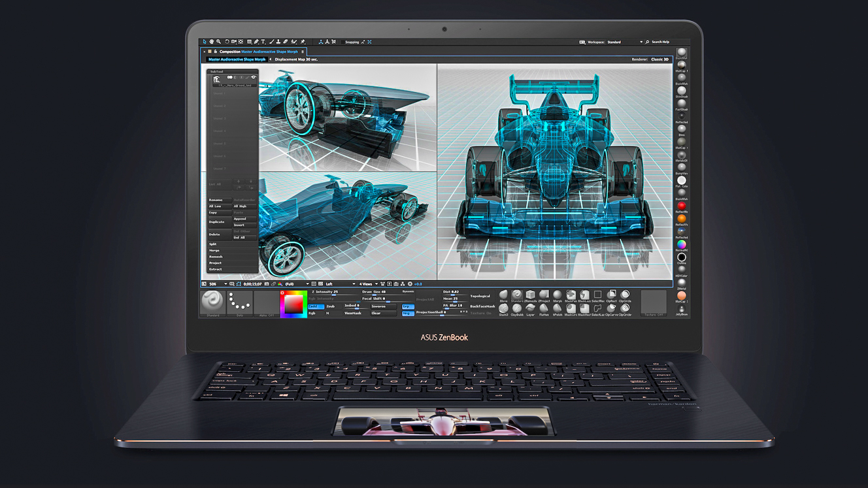Image resolution: width=868 pixels, height=488 pixels.
Task: Select the arrow Selection tool
Action: pos(205,42)
